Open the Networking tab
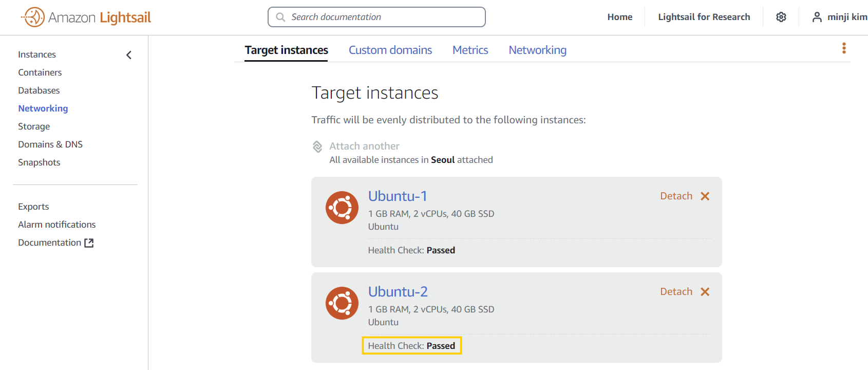Screen dimensions: 868x370 tap(538, 50)
